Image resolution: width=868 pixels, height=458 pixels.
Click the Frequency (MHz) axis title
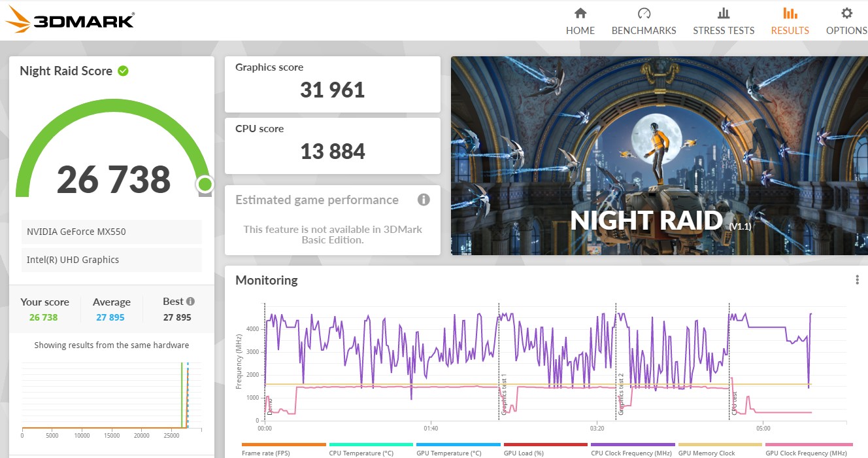point(239,362)
